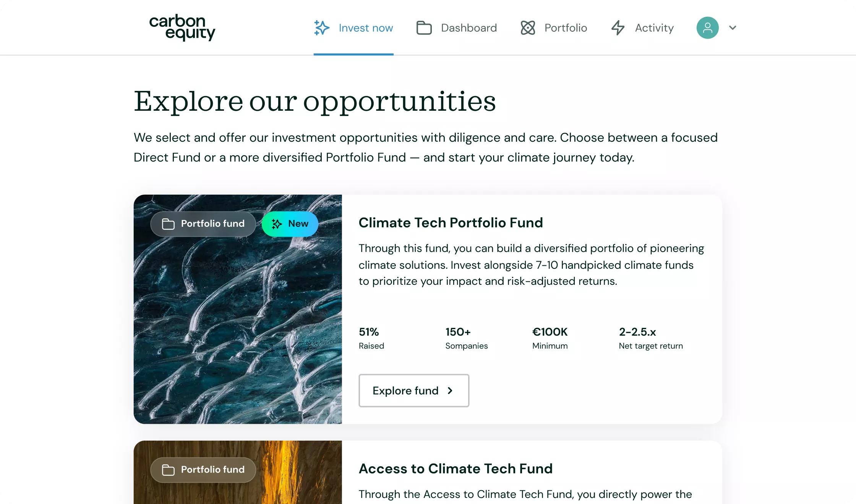The width and height of the screenshot is (856, 504).
Task: Click the Carbon Equity logo
Action: point(182,28)
